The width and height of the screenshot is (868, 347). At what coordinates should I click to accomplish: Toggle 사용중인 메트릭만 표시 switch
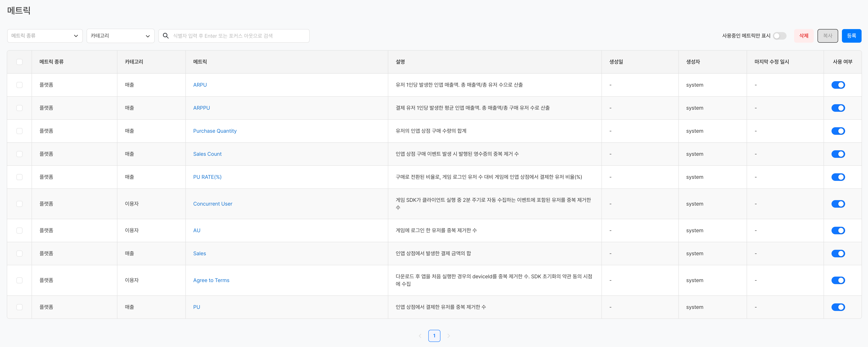pos(779,36)
